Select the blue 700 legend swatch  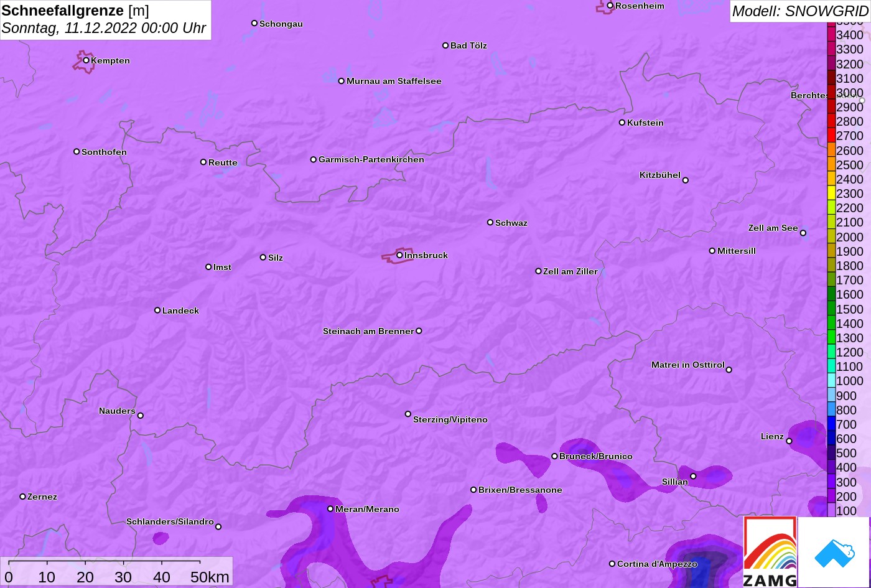pos(831,424)
